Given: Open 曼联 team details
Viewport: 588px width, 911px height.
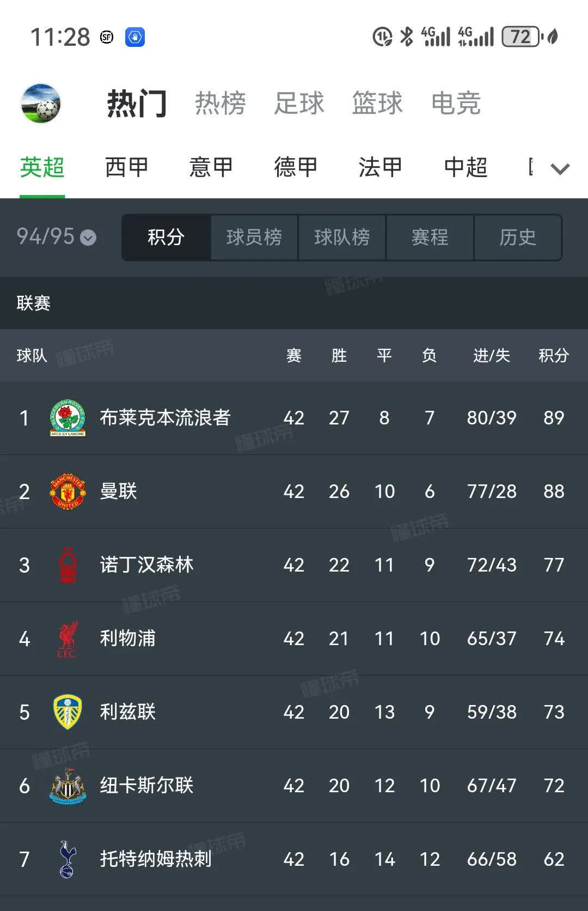Looking at the screenshot, I should click(x=119, y=491).
